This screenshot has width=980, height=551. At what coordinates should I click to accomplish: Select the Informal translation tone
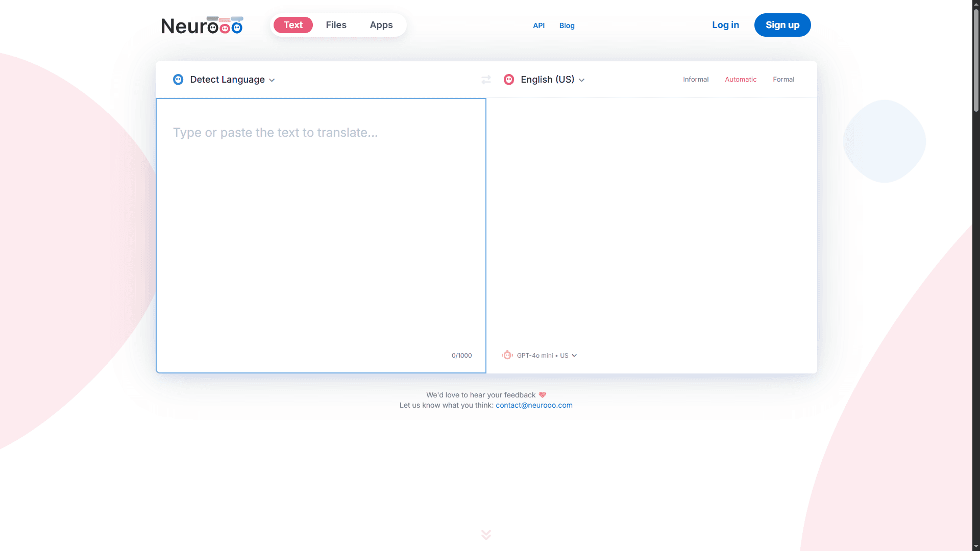[x=696, y=79]
